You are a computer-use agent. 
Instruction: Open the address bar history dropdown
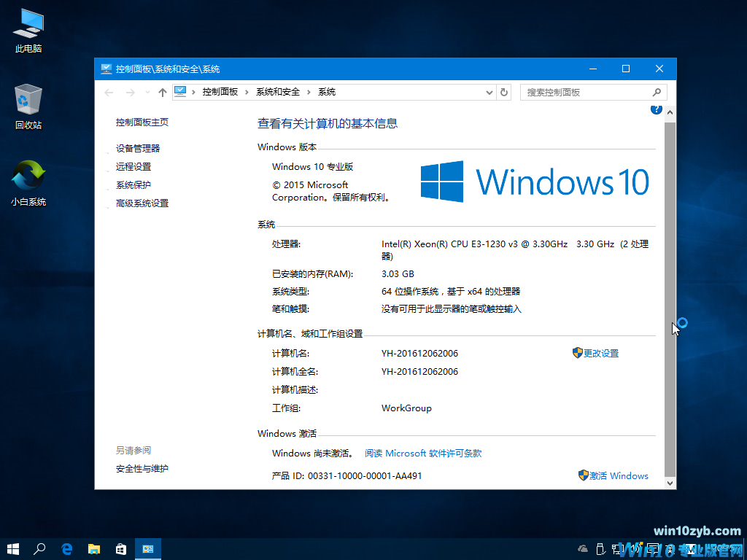489,92
